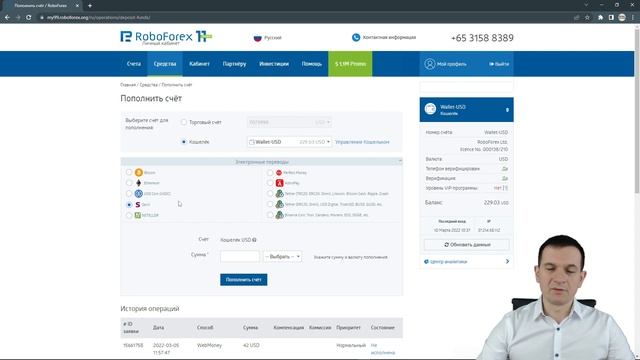The image size is (640, 360).
Task: Click the RoboForex logo
Action: (166, 37)
